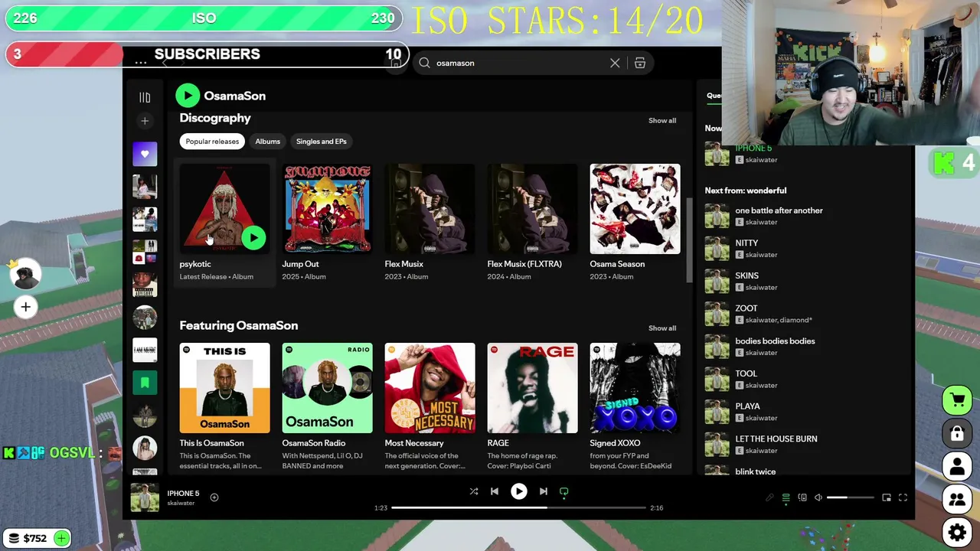The image size is (980, 551).
Task: Open the Most Necessary playlist
Action: tap(430, 388)
